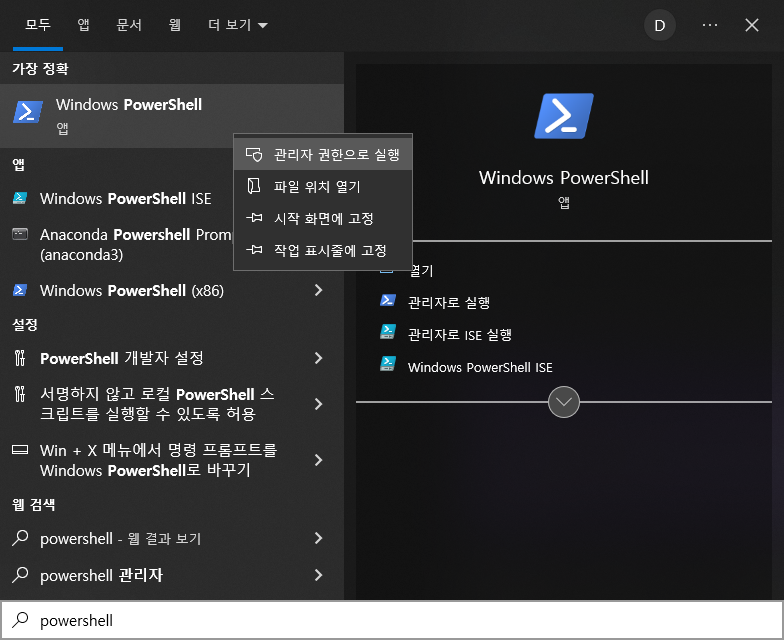Click 열기 in preview pane
The width and height of the screenshot is (784, 640).
pos(422,270)
